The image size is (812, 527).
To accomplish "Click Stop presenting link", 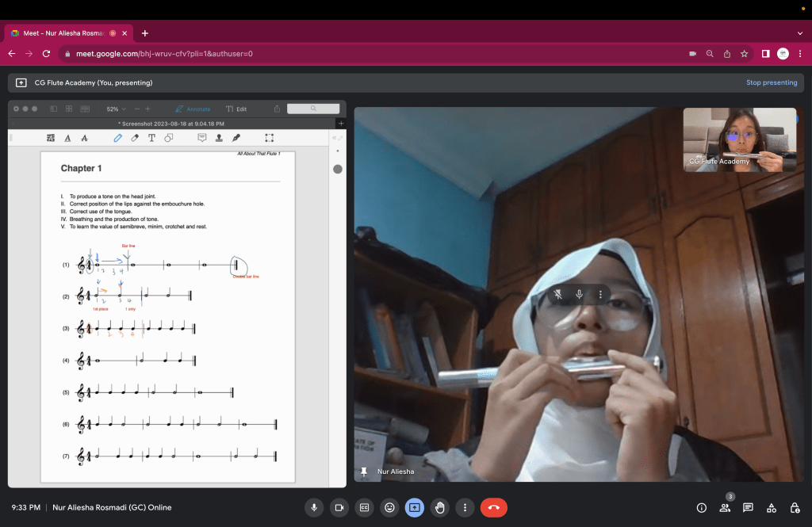I will point(771,82).
